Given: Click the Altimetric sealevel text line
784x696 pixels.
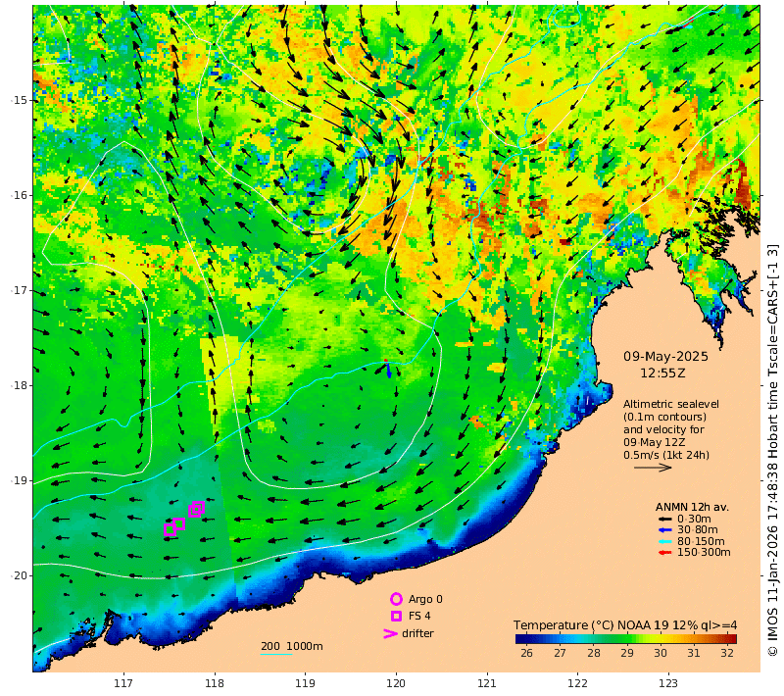Looking at the screenshot, I should pos(671,404).
